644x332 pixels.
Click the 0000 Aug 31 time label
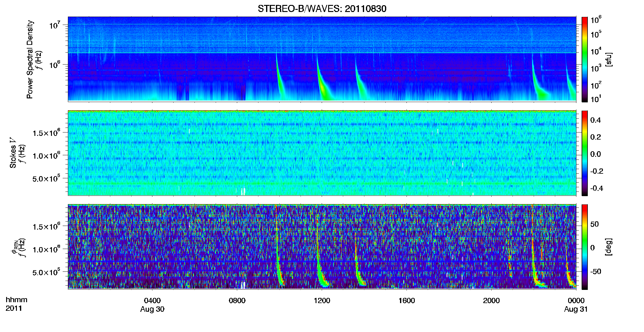[576, 305]
